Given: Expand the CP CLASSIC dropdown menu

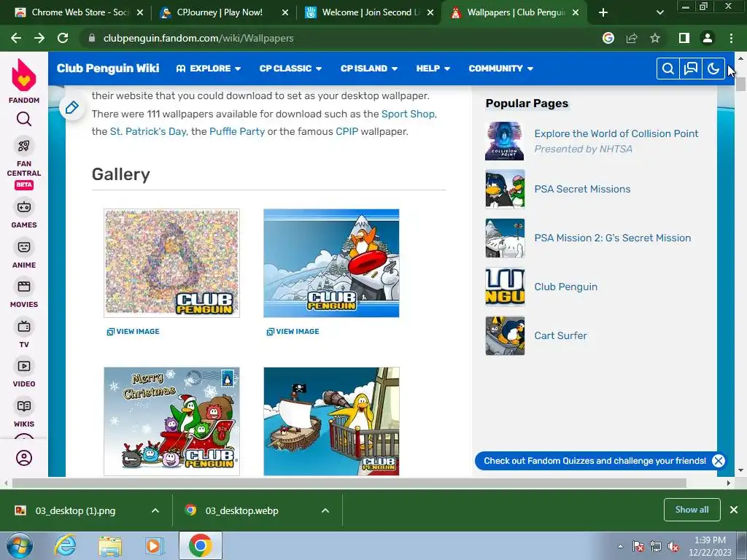Looking at the screenshot, I should (290, 69).
